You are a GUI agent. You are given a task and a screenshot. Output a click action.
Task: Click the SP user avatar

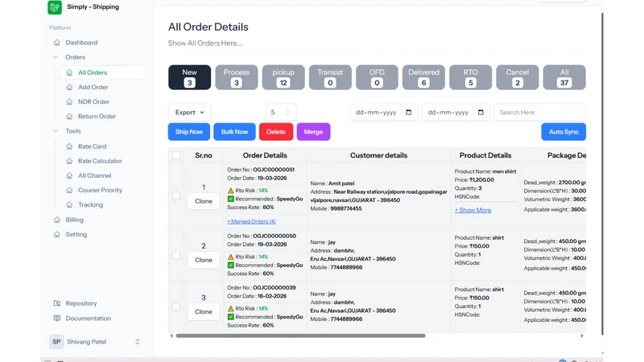[x=56, y=341]
